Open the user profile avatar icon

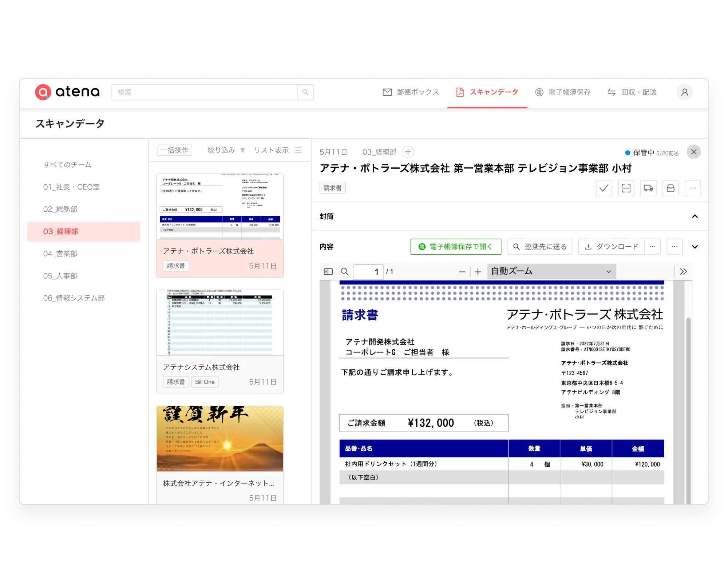coord(684,92)
